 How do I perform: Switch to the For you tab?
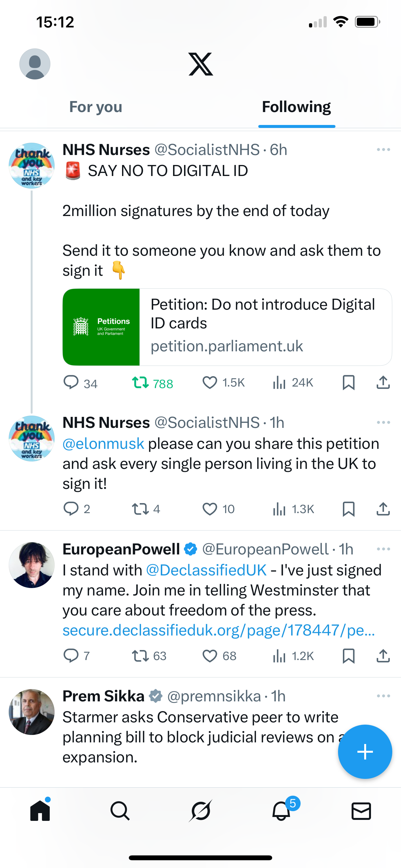pos(96,107)
